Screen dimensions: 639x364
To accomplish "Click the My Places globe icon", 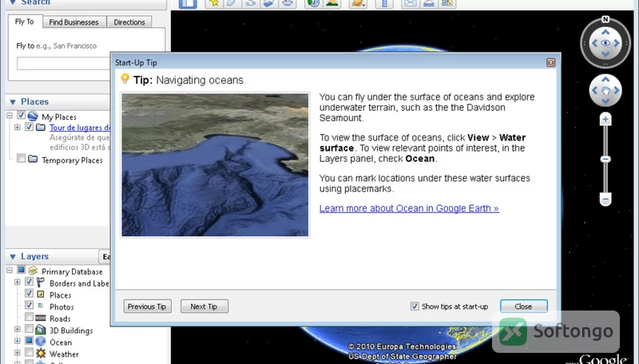I will click(x=33, y=116).
